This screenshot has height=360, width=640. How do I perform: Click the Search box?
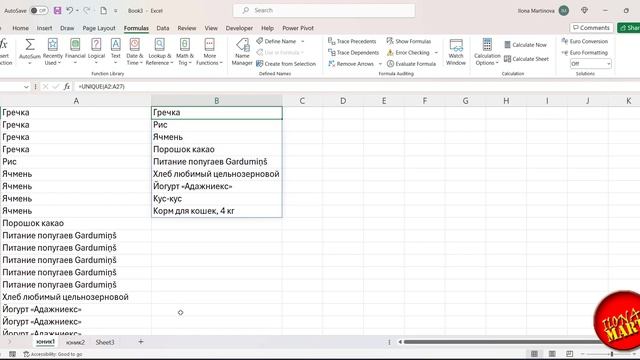click(x=324, y=10)
